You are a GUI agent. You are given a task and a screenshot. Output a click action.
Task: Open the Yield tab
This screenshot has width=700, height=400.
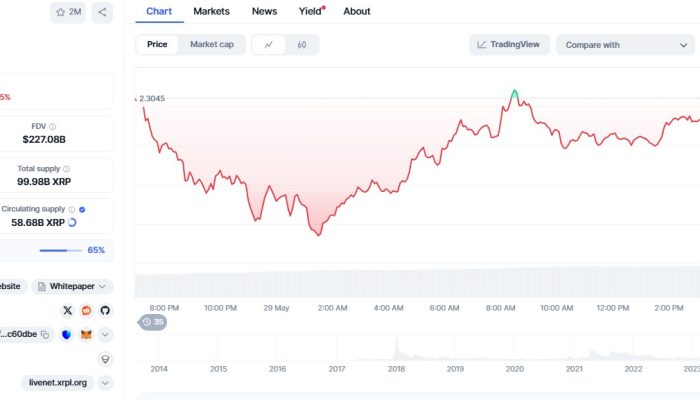click(x=310, y=11)
